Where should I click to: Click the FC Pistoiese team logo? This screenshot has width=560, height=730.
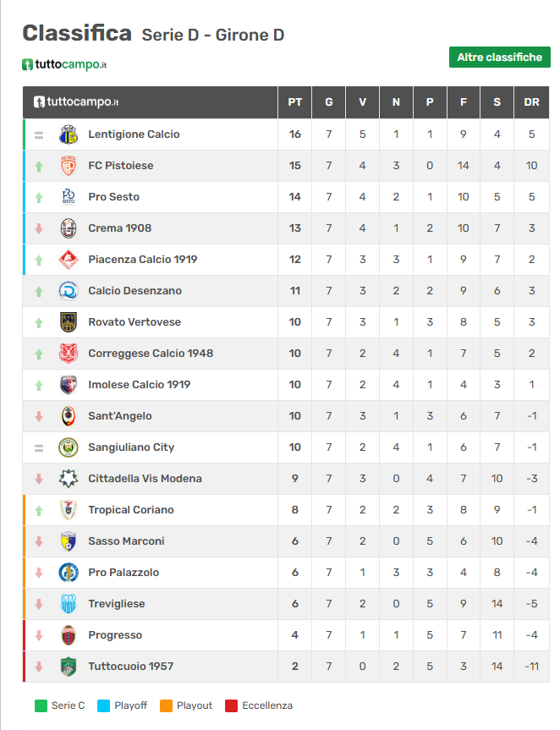click(69, 166)
